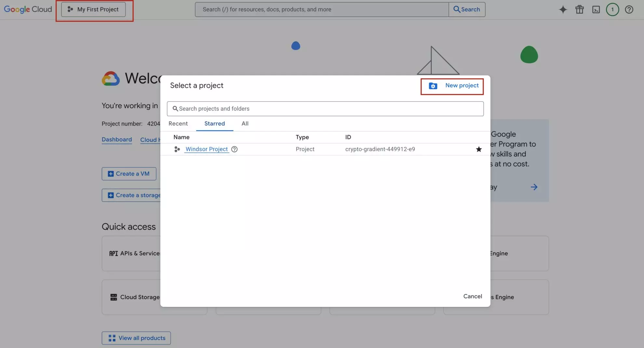This screenshot has height=348, width=644.
Task: Click inside the Search projects and folders field
Action: click(x=325, y=109)
